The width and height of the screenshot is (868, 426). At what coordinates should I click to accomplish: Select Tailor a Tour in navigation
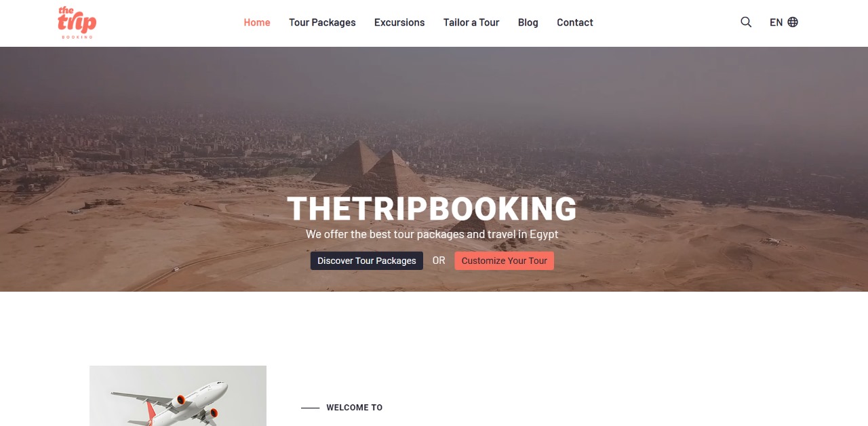click(x=471, y=22)
